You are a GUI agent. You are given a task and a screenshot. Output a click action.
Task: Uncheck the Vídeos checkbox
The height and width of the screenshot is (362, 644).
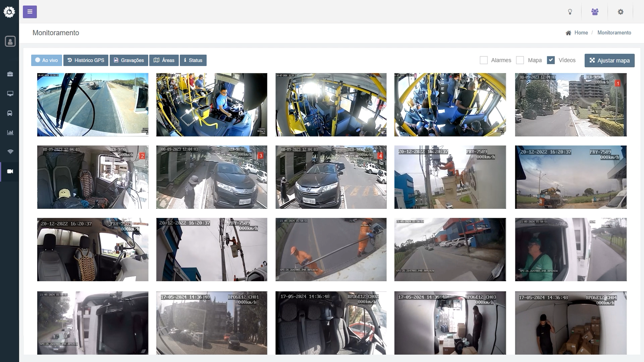(551, 60)
